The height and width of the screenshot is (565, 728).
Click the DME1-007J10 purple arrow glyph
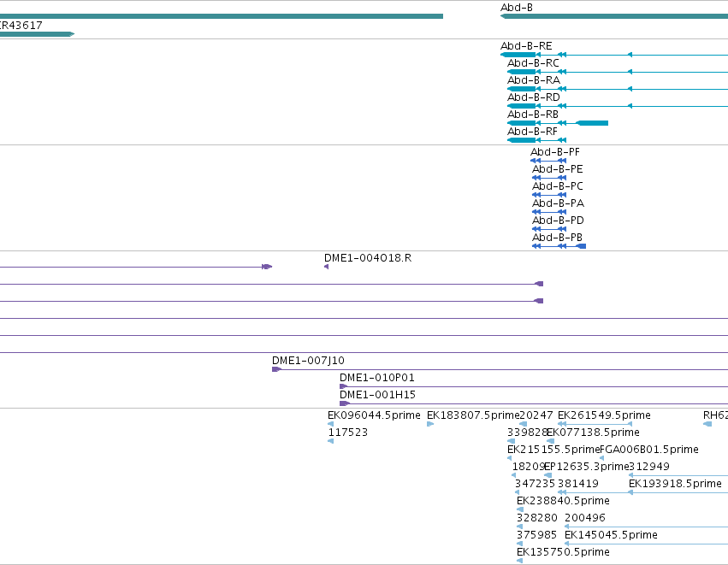[276, 369]
